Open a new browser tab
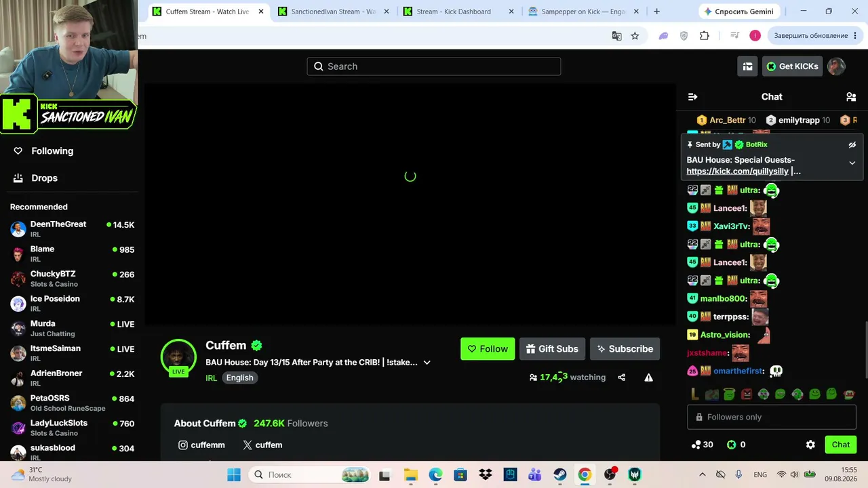Image resolution: width=868 pixels, height=488 pixels. pos(656,12)
